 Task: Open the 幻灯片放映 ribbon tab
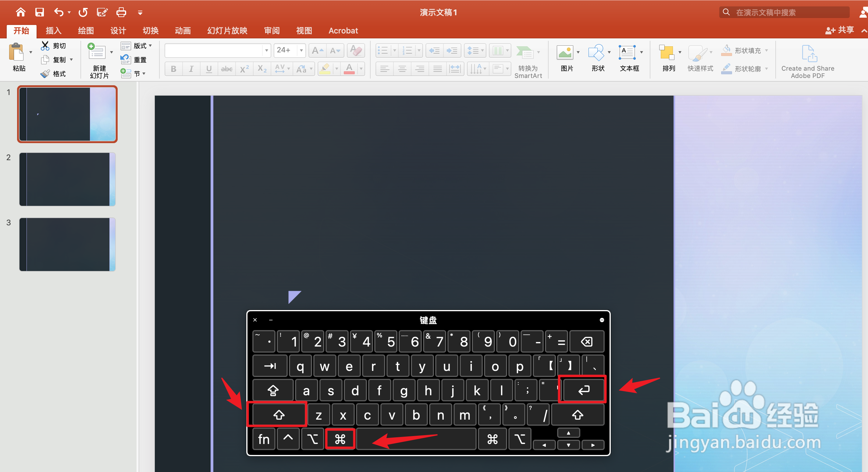[x=227, y=31]
